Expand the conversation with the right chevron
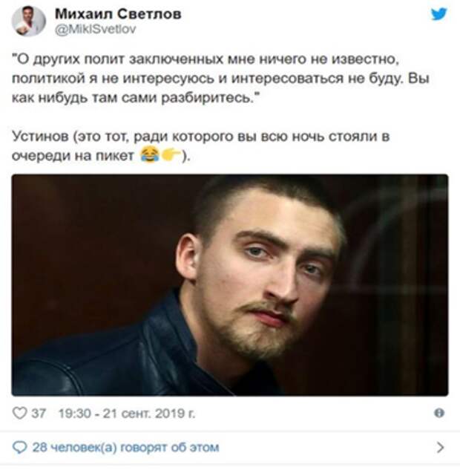The height and width of the screenshot is (476, 460). click(441, 448)
